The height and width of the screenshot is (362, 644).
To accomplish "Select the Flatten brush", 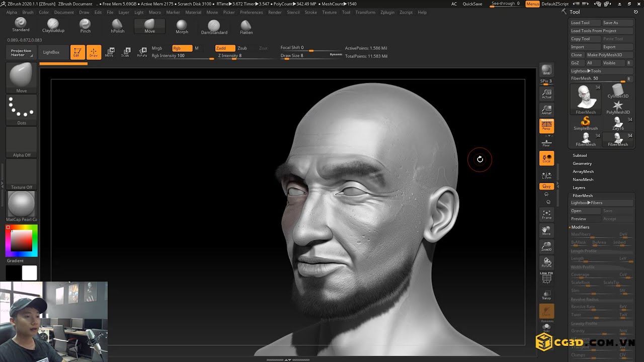I will [x=246, y=27].
